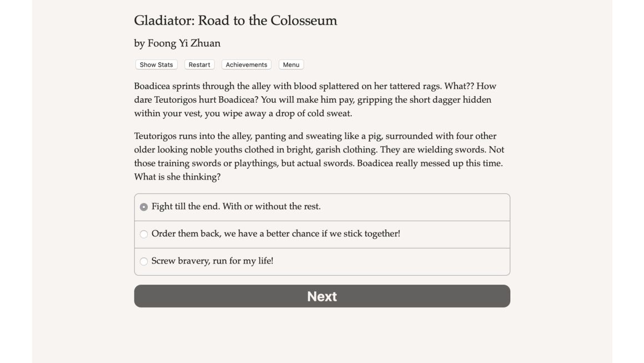
Task: Click the sentence 'What is she thinking?'
Action: click(177, 177)
